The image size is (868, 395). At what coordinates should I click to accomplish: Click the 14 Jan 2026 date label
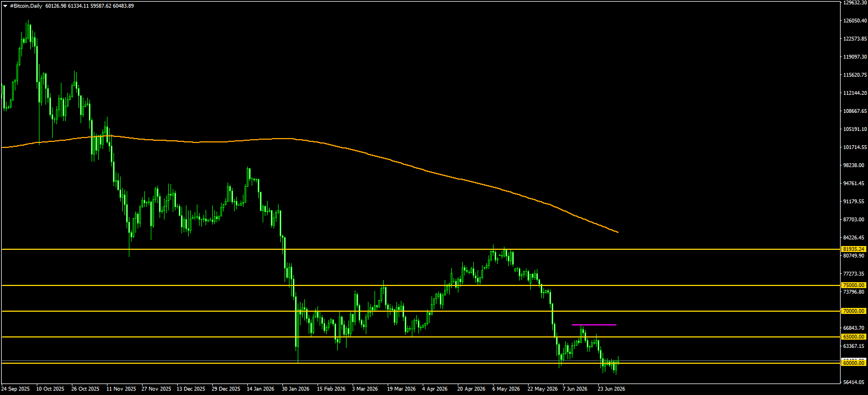click(x=260, y=389)
